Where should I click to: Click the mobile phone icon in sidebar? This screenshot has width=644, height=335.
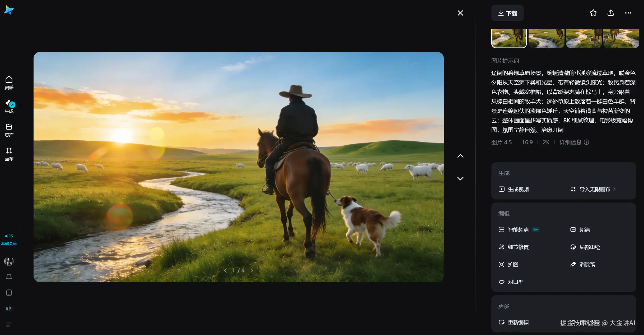click(x=9, y=293)
